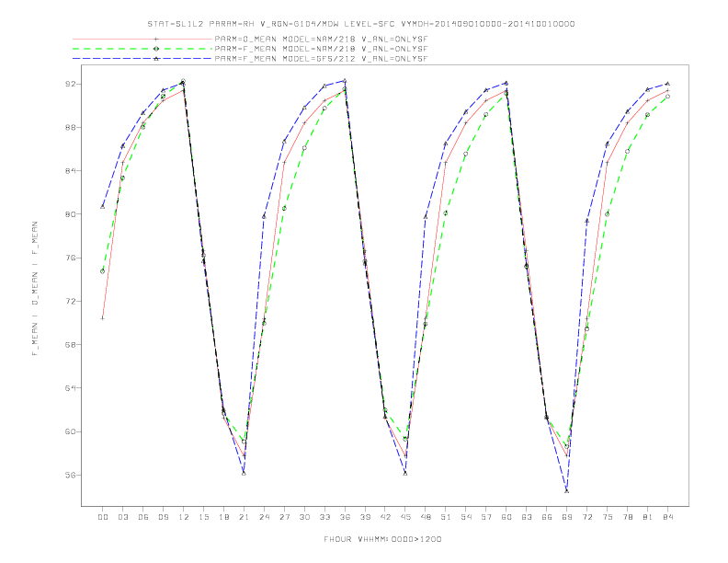The width and height of the screenshot is (728, 563).
Task: Click the x-axis forecast hour label 51
Action: click(x=446, y=517)
